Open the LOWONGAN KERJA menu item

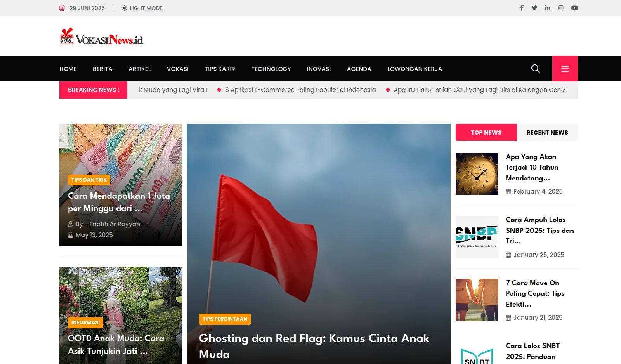[x=415, y=69]
